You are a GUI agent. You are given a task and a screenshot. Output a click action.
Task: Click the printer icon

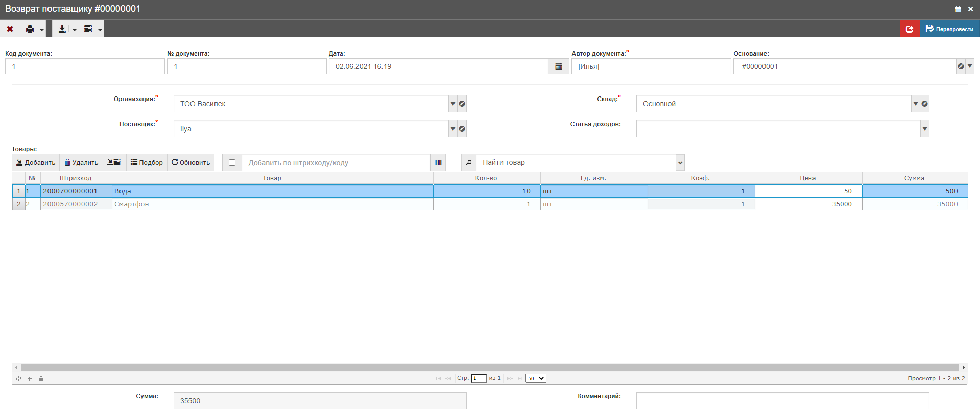pyautogui.click(x=30, y=29)
